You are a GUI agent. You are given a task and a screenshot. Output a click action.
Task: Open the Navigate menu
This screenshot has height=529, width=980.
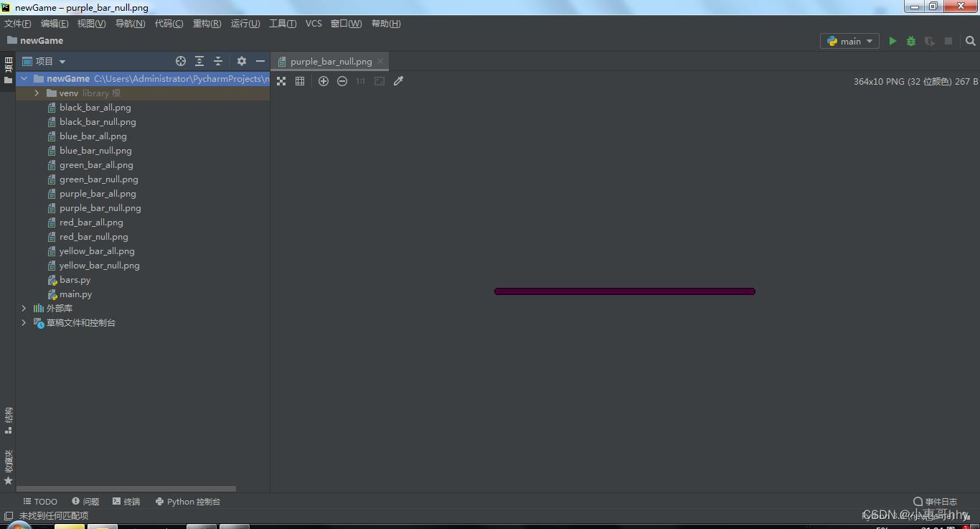pos(131,24)
